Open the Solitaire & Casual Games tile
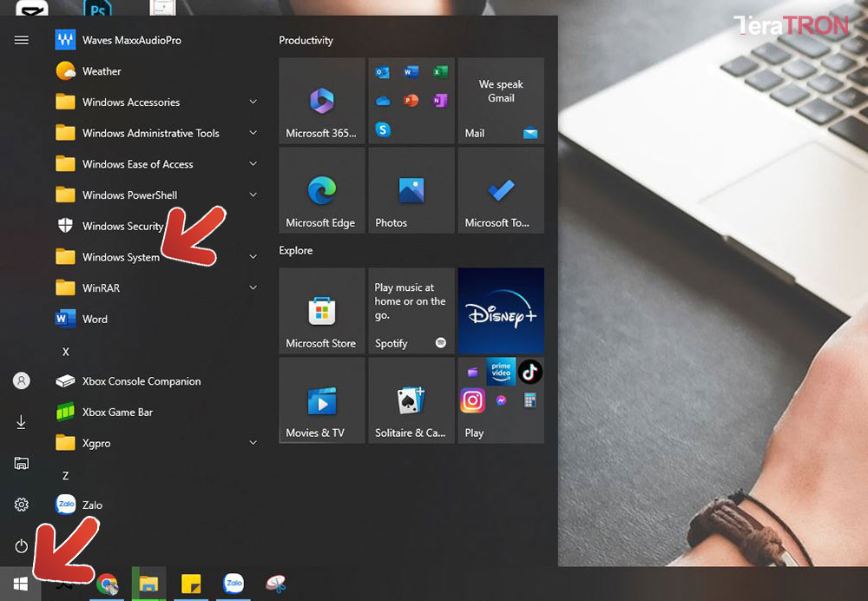Viewport: 868px width, 601px height. click(411, 400)
